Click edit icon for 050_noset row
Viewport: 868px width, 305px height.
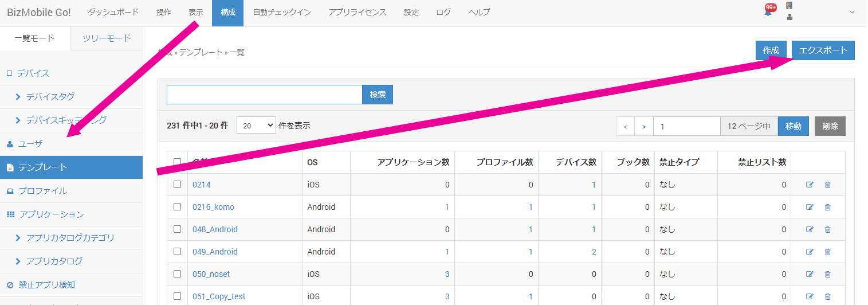pos(810,274)
